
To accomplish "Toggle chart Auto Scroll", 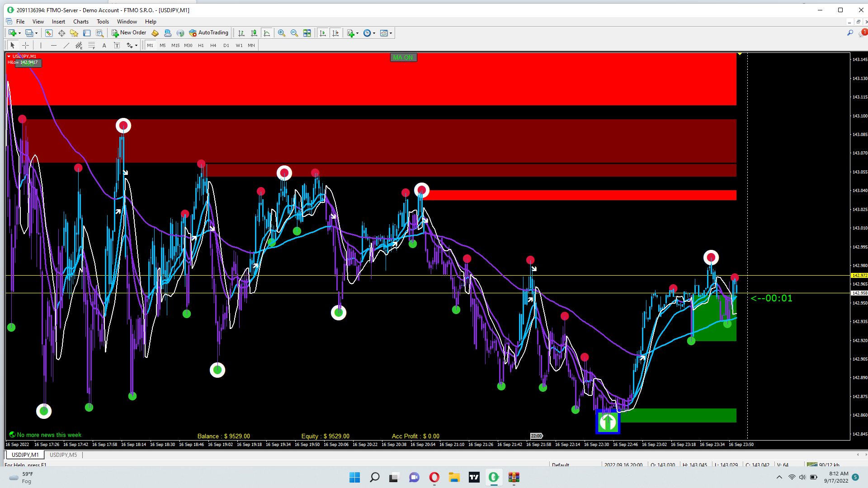I will tap(322, 33).
